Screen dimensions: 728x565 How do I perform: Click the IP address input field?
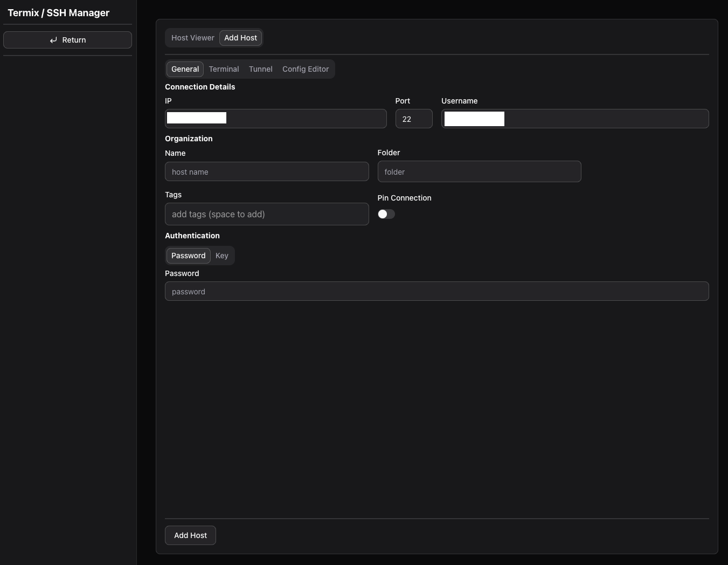tap(304, 119)
